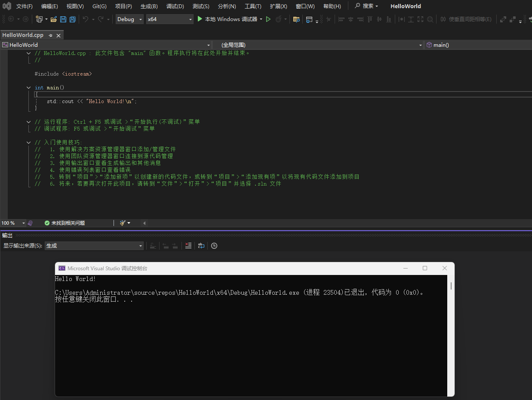Viewport: 532px width, 400px height.
Task: Collapse the 入门使用技巧 comment block
Action: click(x=29, y=142)
